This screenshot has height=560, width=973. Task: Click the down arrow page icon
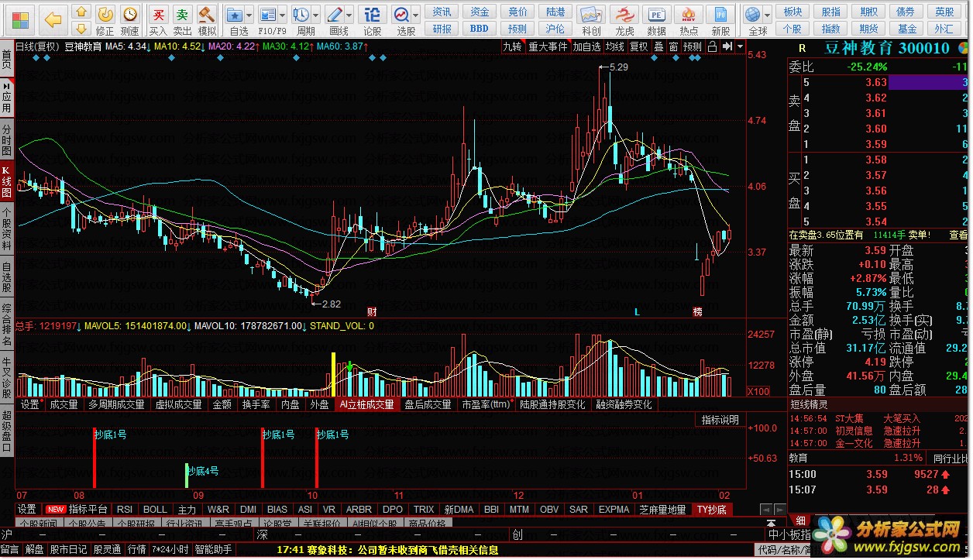point(81,29)
